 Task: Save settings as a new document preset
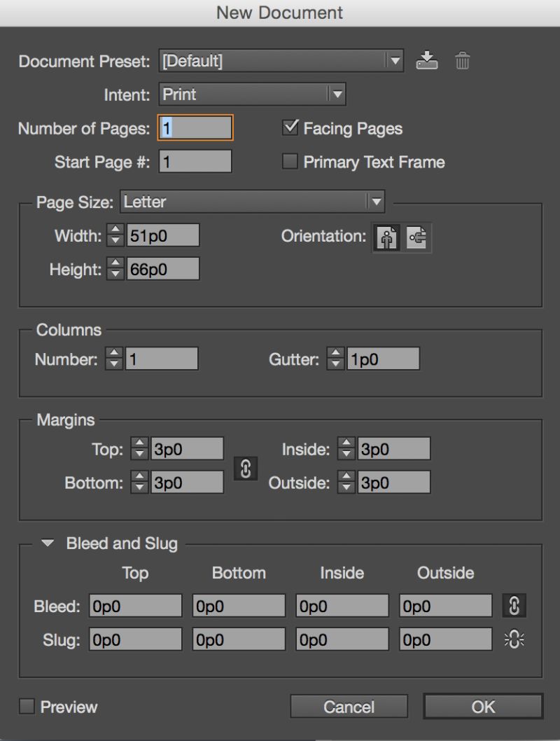428,60
